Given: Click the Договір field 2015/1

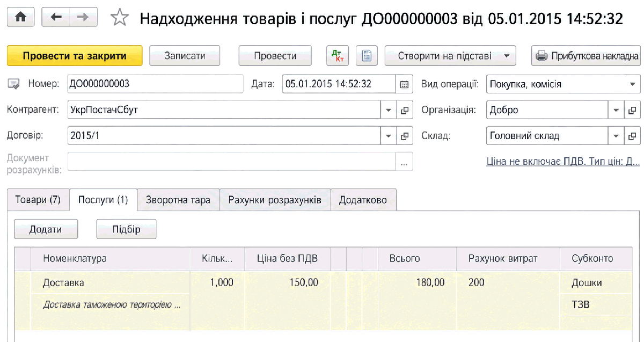Looking at the screenshot, I should pos(224,136).
